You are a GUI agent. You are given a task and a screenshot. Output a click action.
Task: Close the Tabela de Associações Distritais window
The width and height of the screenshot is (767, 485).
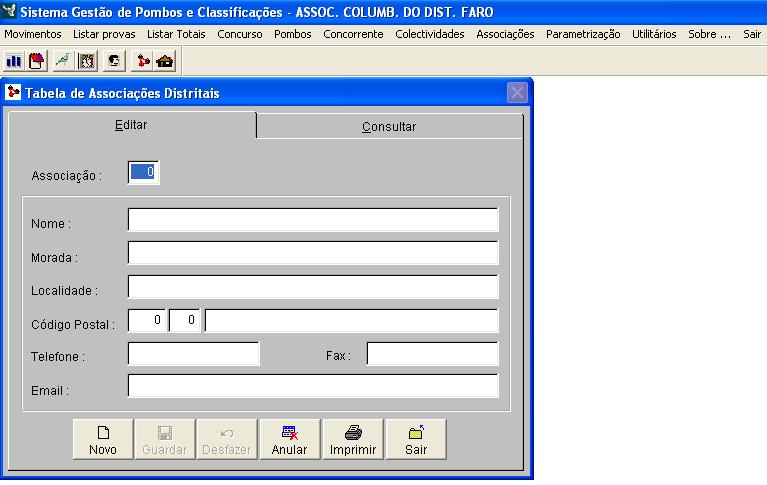point(517,93)
